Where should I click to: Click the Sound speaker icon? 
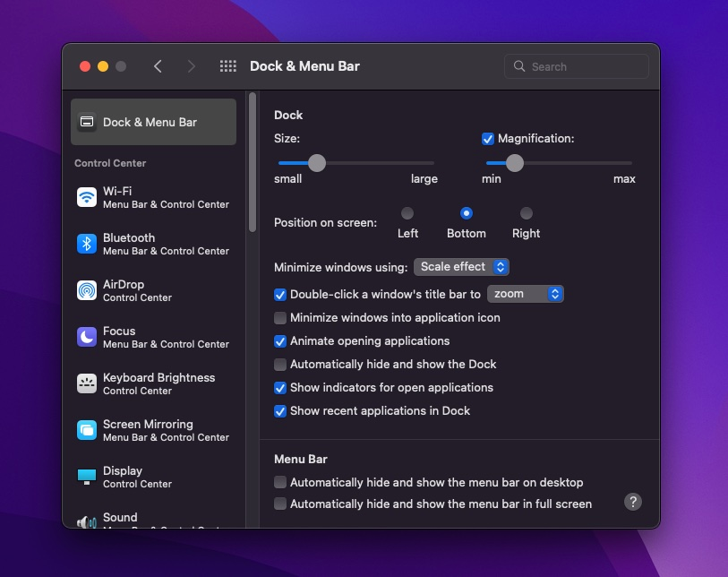(87, 522)
